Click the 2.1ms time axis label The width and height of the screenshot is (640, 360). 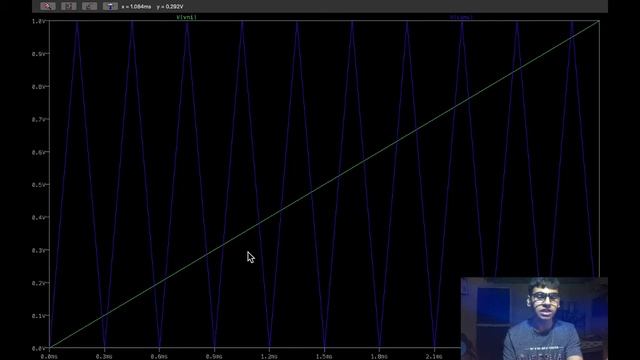click(x=434, y=356)
